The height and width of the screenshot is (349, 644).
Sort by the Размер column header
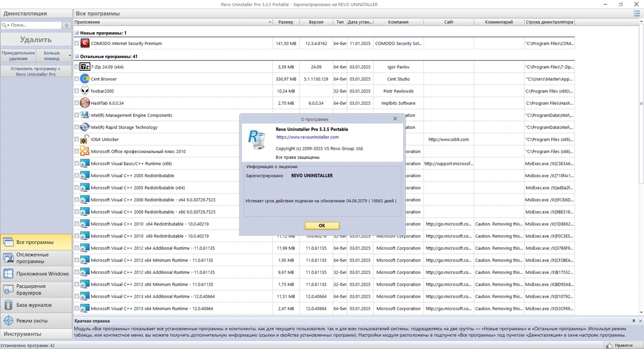click(x=286, y=22)
